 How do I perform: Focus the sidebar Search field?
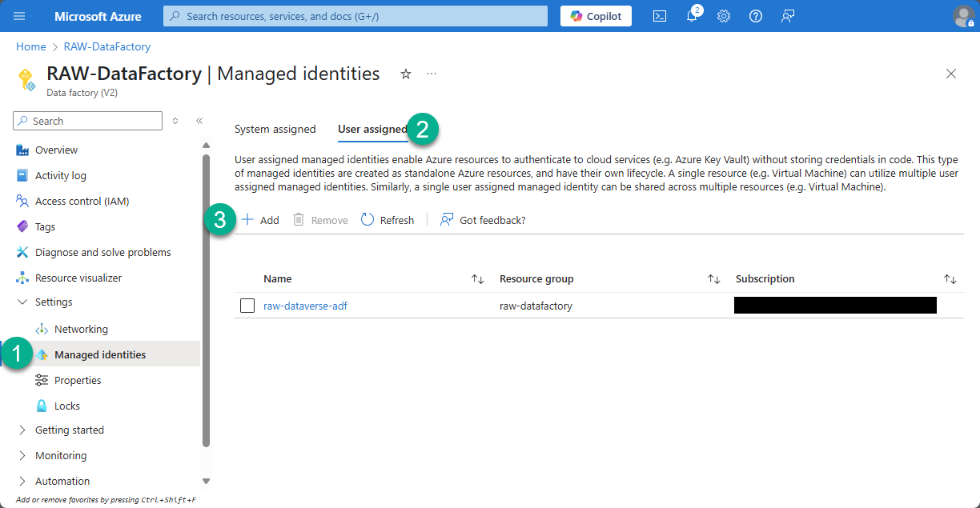click(88, 121)
